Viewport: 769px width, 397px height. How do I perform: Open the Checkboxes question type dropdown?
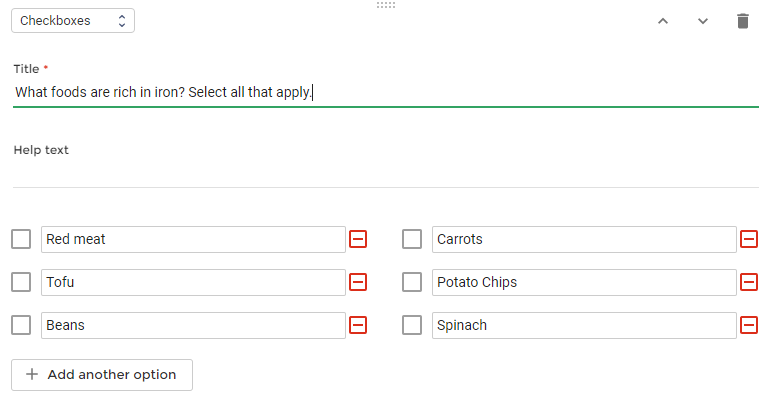click(73, 21)
